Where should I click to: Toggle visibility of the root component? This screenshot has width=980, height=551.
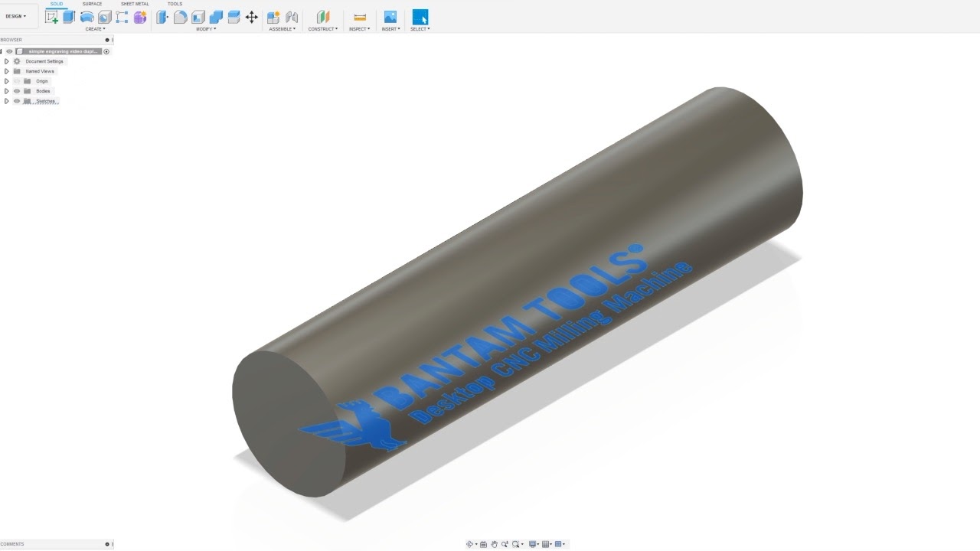pos(9,51)
